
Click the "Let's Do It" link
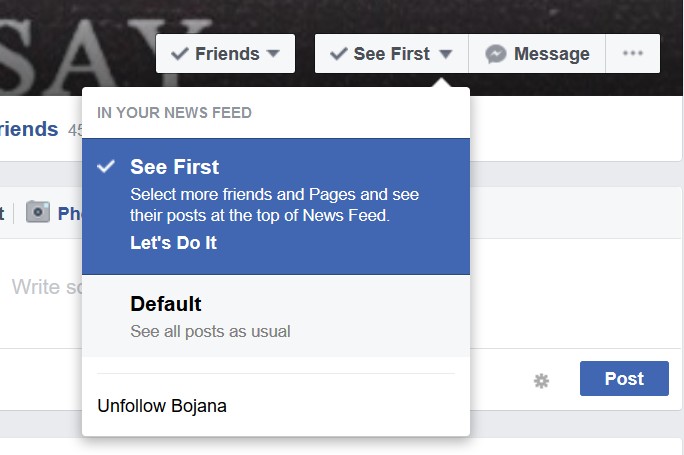(x=173, y=243)
